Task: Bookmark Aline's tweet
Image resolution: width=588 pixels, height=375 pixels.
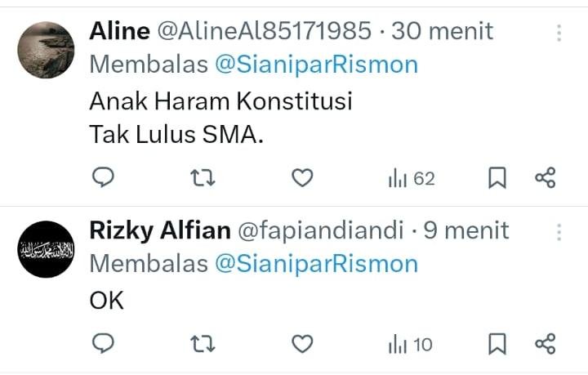Action: click(497, 178)
